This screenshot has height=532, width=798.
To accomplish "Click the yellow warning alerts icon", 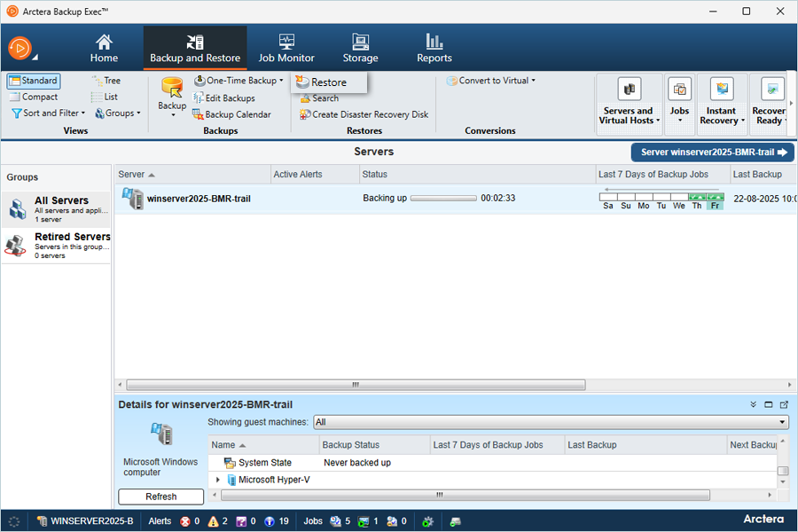I will pos(213,521).
